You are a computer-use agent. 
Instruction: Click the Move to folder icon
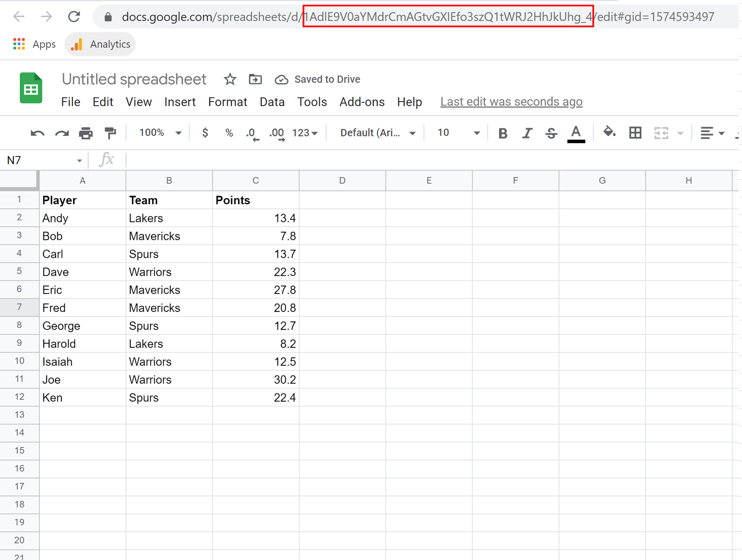click(255, 79)
